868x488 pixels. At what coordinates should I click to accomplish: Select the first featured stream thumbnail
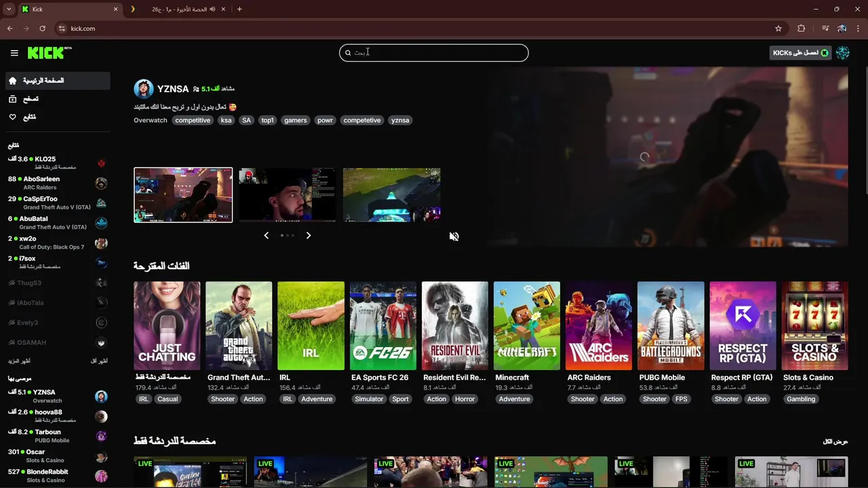point(183,195)
